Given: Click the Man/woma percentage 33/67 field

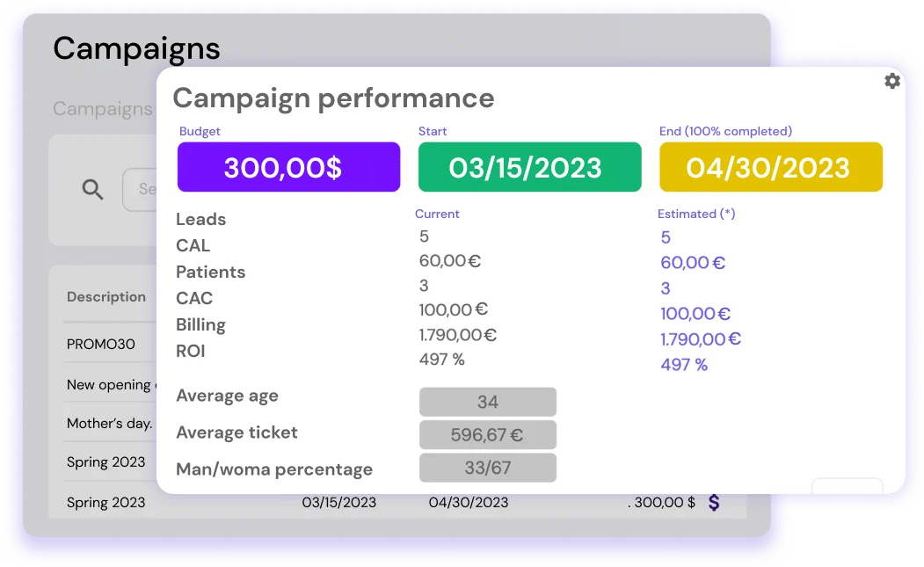Looking at the screenshot, I should 488,468.
